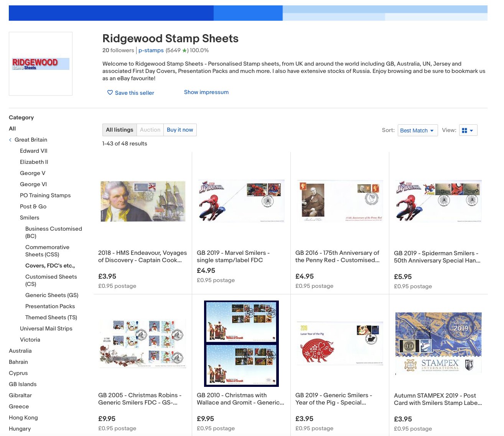Select the George V category
The width and height of the screenshot is (504, 436).
[x=33, y=173]
